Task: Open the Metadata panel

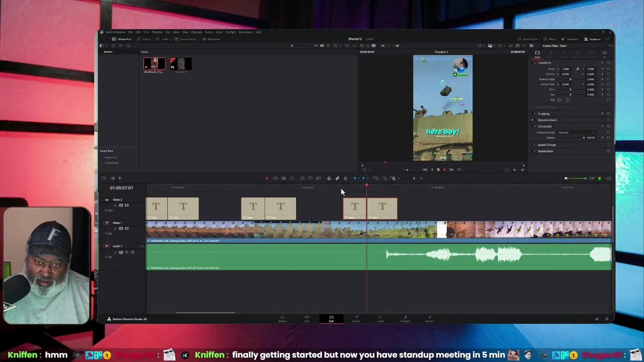Action: (570, 39)
